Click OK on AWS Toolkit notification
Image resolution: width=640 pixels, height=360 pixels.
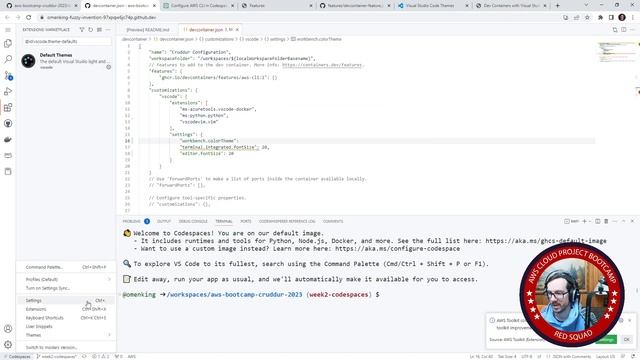point(627,339)
